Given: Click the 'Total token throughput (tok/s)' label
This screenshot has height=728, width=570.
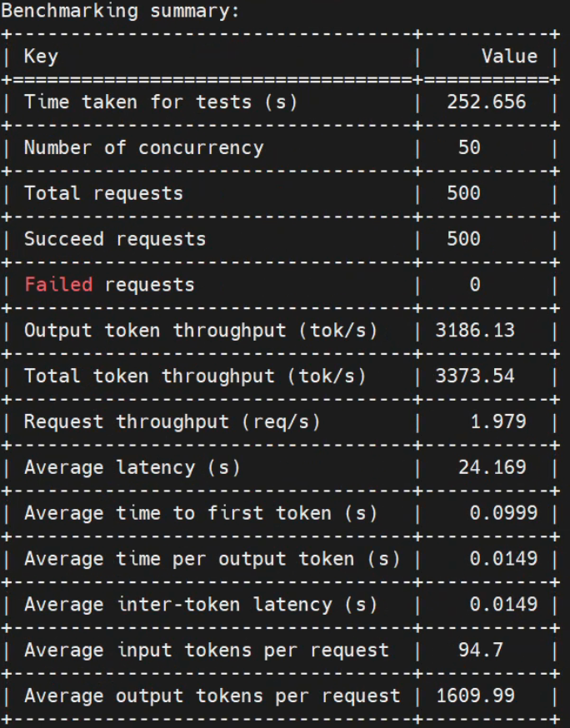Looking at the screenshot, I should pos(195,376).
